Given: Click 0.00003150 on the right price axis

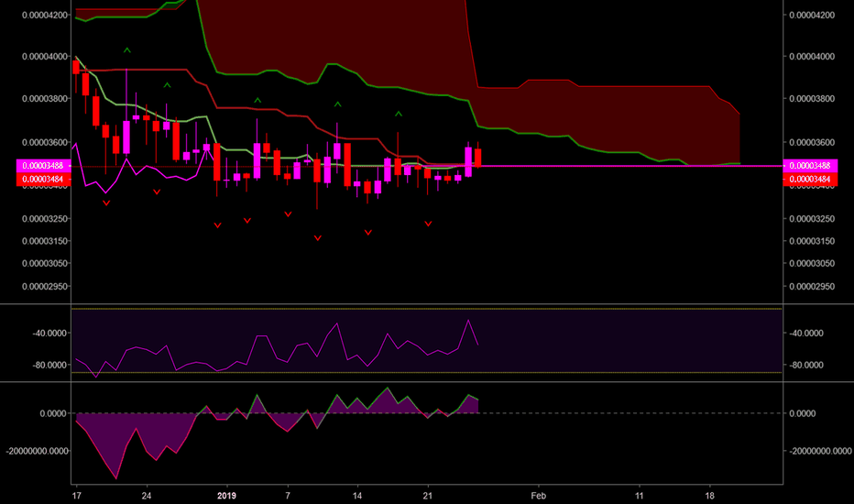Looking at the screenshot, I should [x=812, y=241].
